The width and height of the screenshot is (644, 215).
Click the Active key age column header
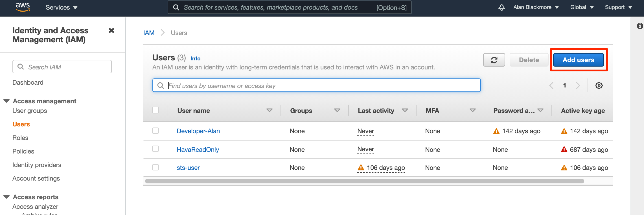pyautogui.click(x=583, y=111)
